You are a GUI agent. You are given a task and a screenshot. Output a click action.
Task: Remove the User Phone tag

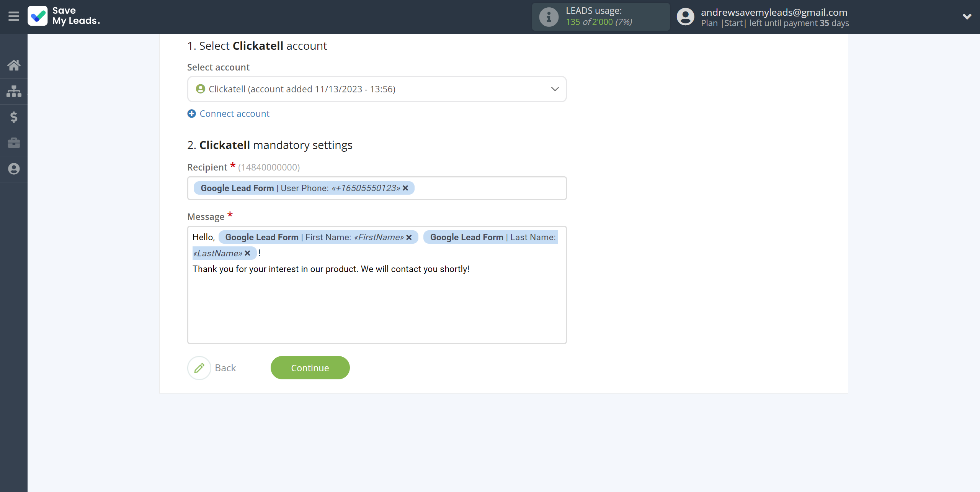(405, 188)
